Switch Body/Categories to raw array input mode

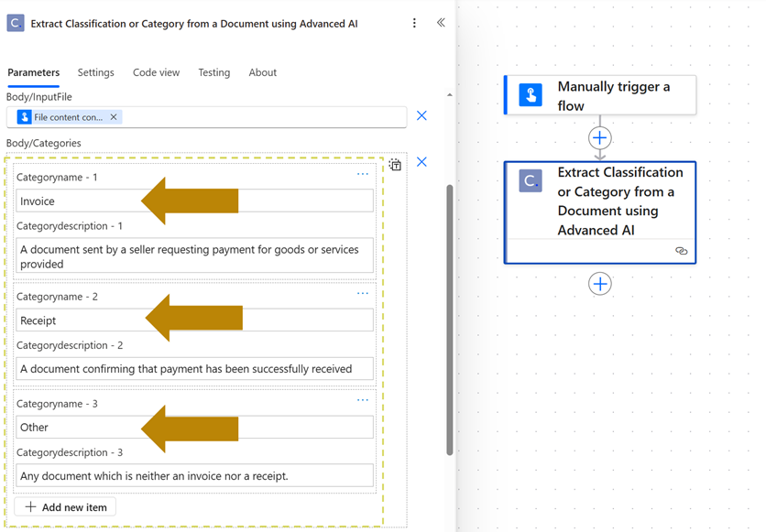tap(395, 163)
